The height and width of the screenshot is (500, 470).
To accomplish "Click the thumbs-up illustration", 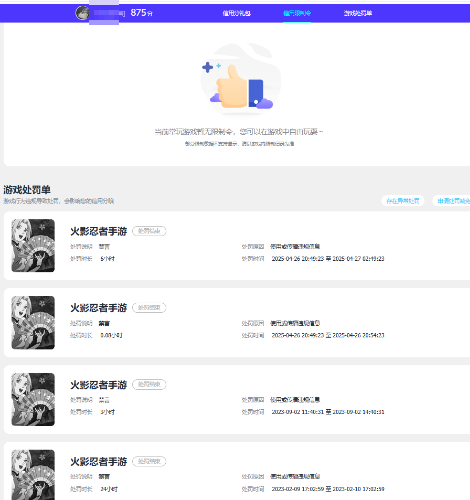I will [241, 80].
